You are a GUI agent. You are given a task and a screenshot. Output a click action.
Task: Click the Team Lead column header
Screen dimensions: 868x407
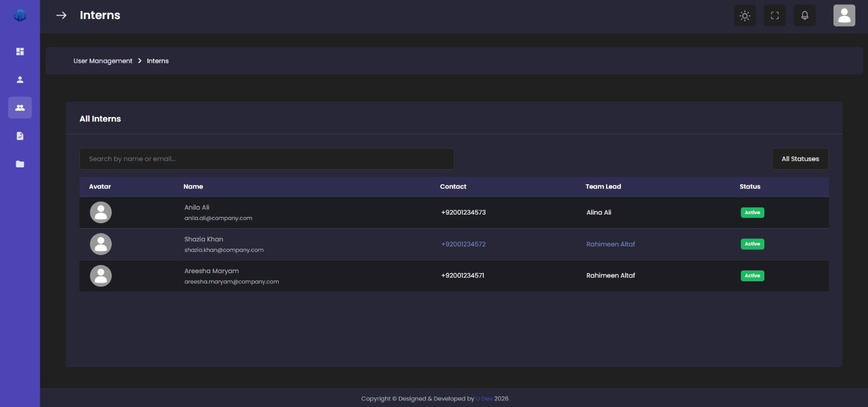603,186
